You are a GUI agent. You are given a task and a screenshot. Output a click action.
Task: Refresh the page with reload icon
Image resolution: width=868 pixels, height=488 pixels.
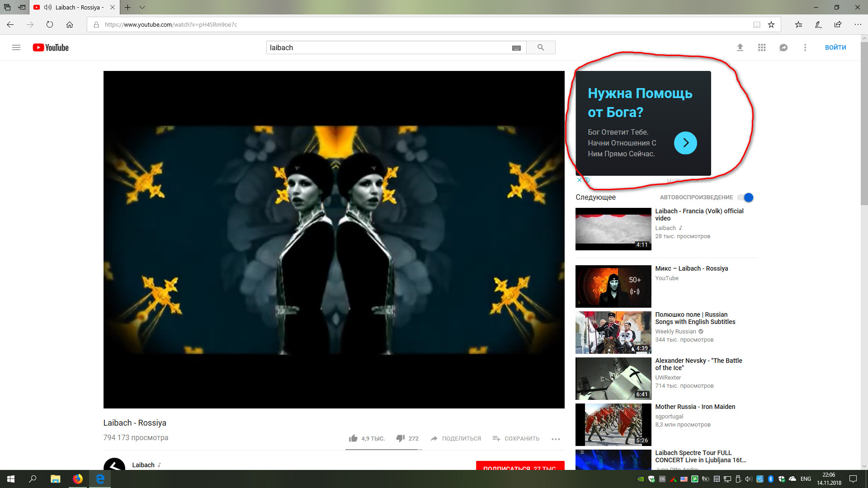click(x=50, y=24)
